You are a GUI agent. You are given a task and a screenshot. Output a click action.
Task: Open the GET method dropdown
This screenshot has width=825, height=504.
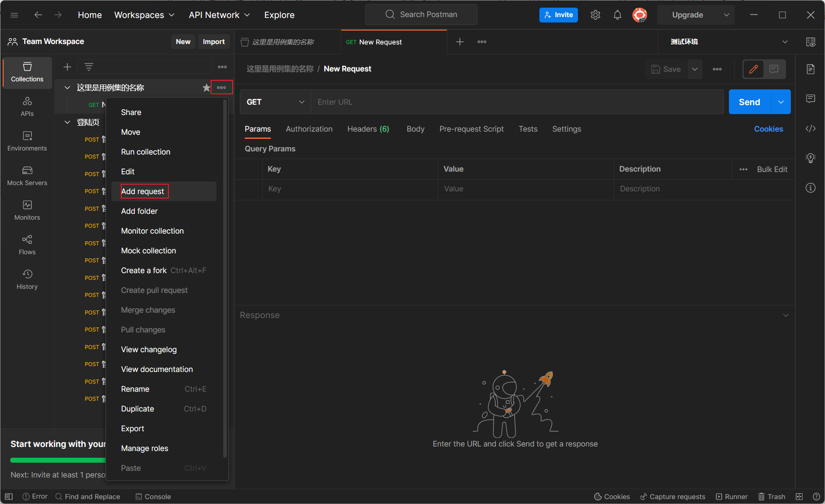[275, 102]
